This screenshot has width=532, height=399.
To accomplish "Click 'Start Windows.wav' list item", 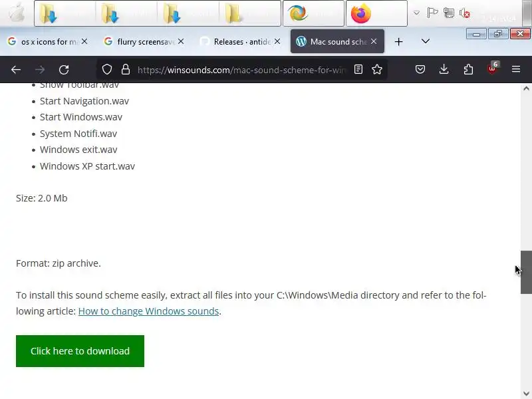I will (80, 117).
